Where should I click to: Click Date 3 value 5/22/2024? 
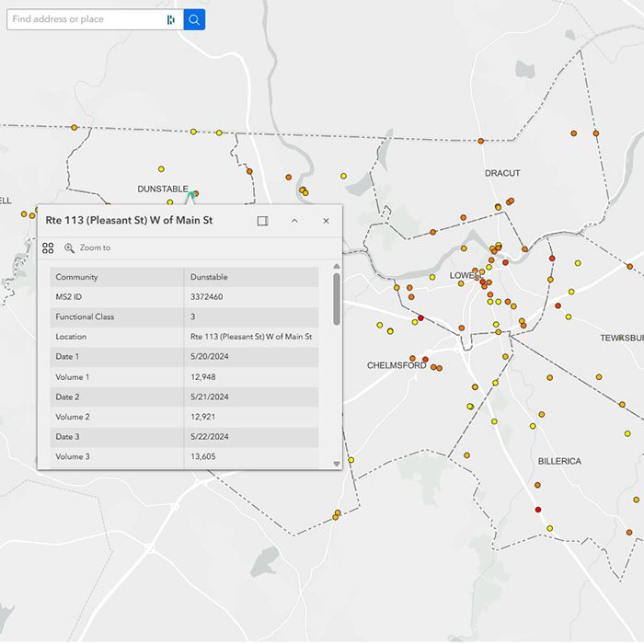coord(210,437)
